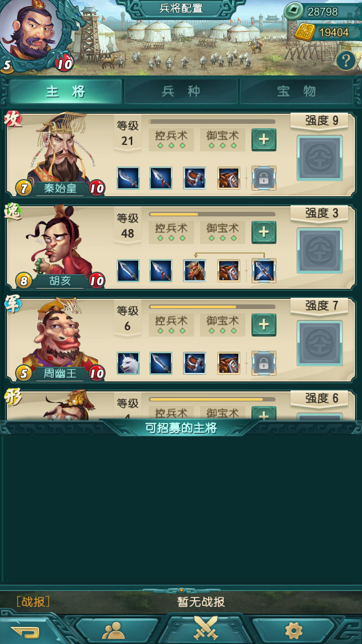Click the 秦始皇 general portrait
362x644 pixels.
pyautogui.click(x=59, y=151)
